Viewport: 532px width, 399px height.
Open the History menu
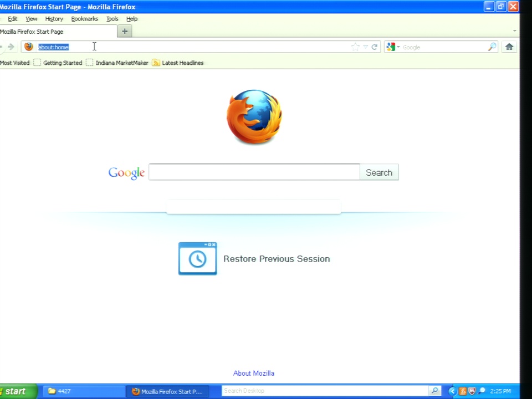[x=54, y=19]
